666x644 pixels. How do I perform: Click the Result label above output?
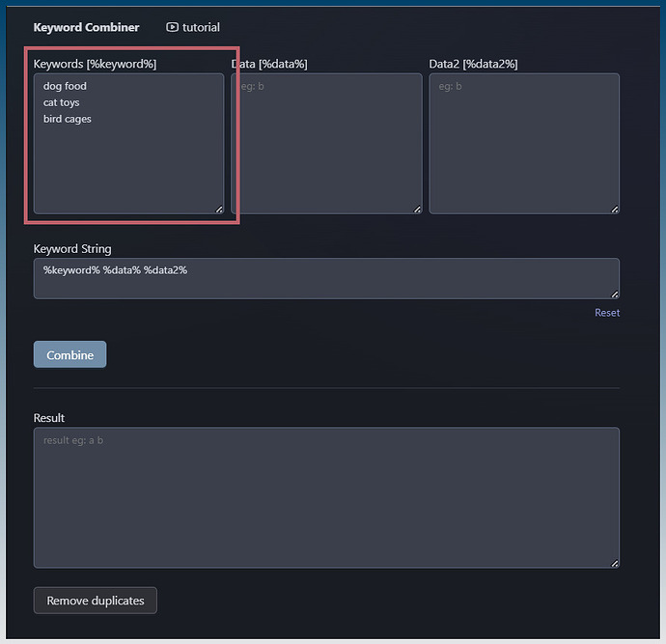click(49, 418)
